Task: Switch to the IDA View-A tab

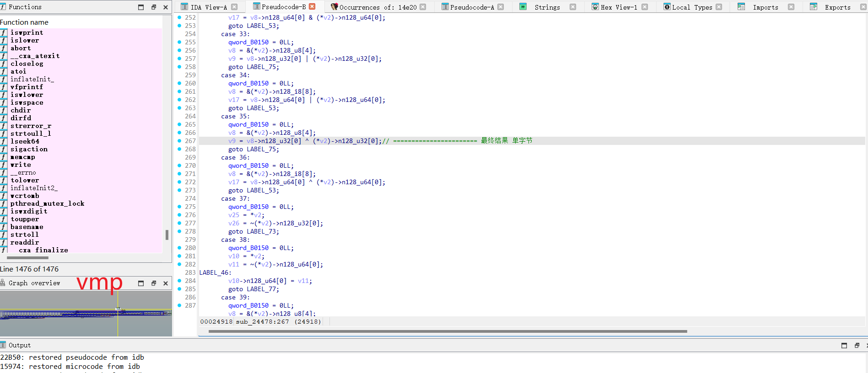Action: click(x=208, y=7)
